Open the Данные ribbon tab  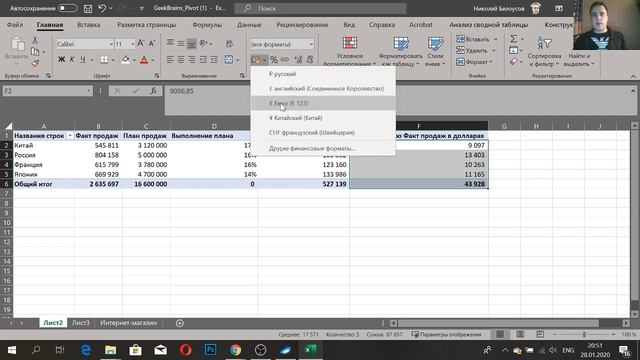pyautogui.click(x=249, y=25)
